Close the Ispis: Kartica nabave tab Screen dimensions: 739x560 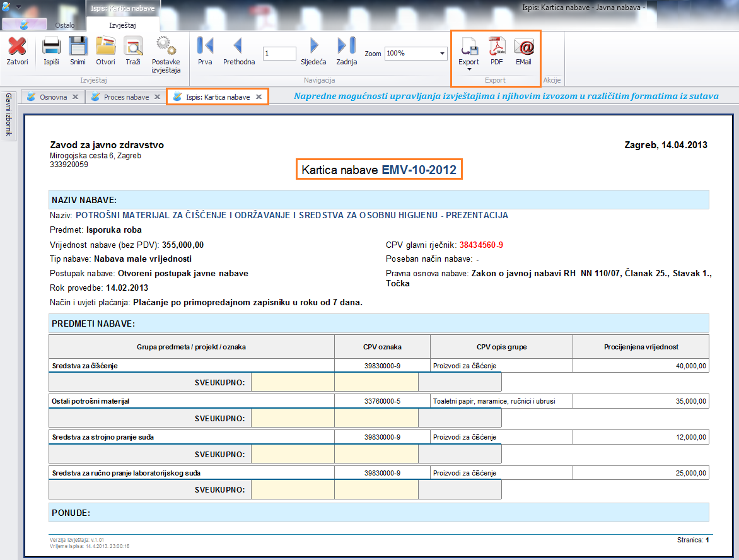tap(259, 97)
